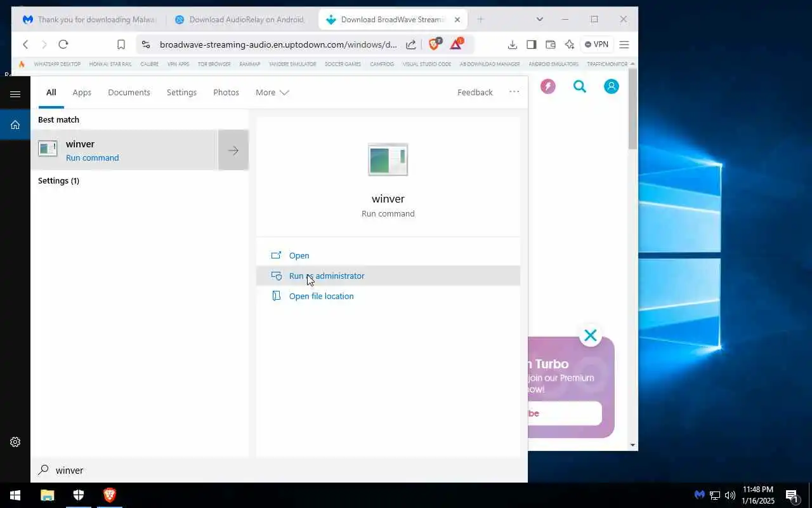This screenshot has height=508, width=812.
Task: Open Uptodown user account icon
Action: pos(612,86)
